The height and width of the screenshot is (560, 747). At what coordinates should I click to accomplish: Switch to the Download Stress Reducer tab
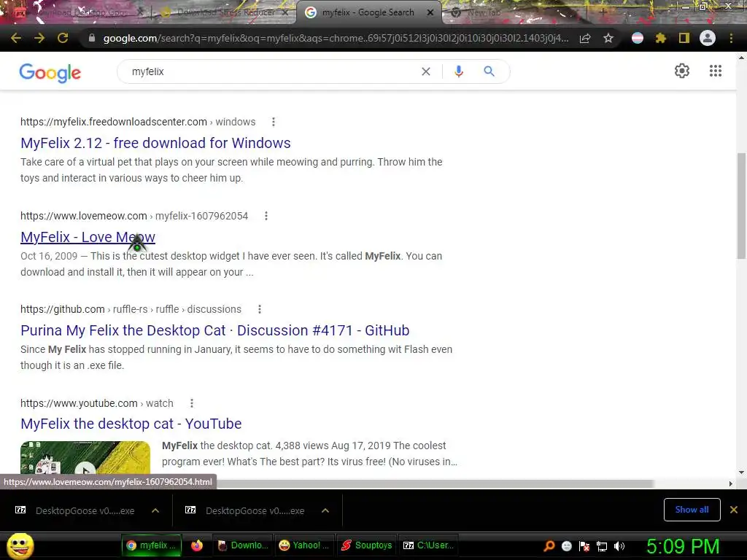click(x=226, y=12)
